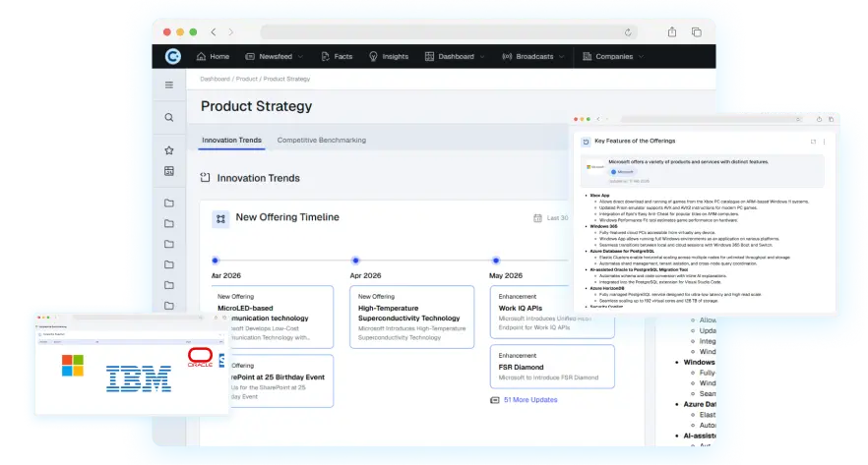
Task: Go to Insights in the top navigation
Action: click(389, 56)
